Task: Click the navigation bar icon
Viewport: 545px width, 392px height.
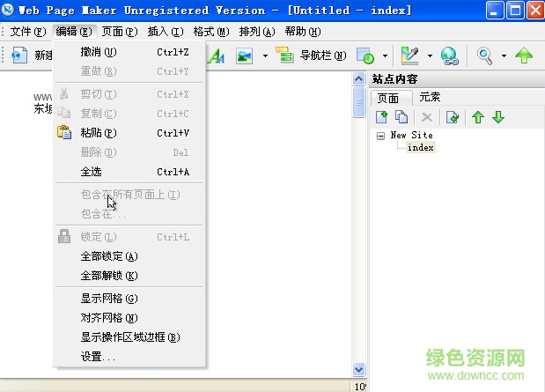Action: pos(284,55)
